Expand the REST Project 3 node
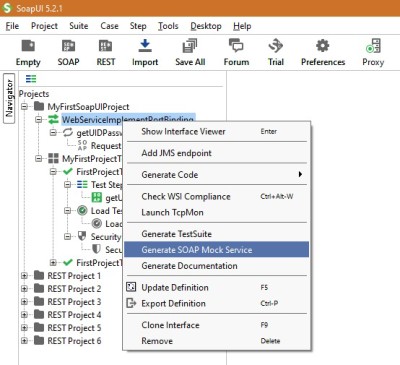400x365 pixels. click(x=24, y=302)
